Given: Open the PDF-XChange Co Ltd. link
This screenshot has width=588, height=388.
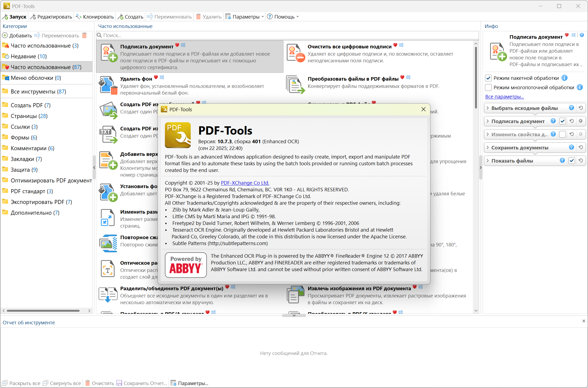Looking at the screenshot, I should point(245,183).
